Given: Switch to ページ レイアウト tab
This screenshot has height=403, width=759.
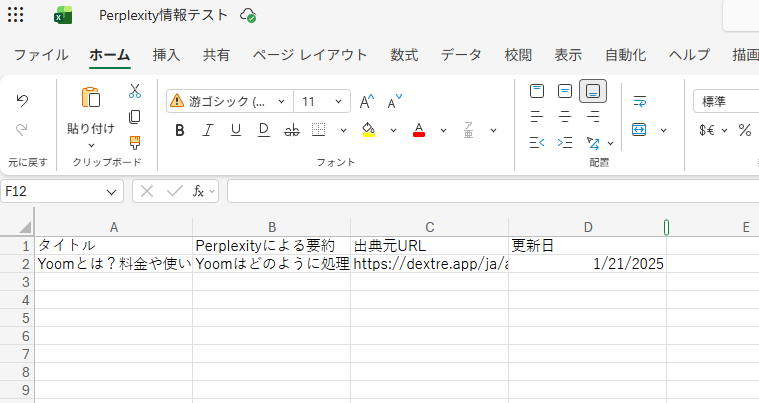Looking at the screenshot, I should pyautogui.click(x=310, y=55).
